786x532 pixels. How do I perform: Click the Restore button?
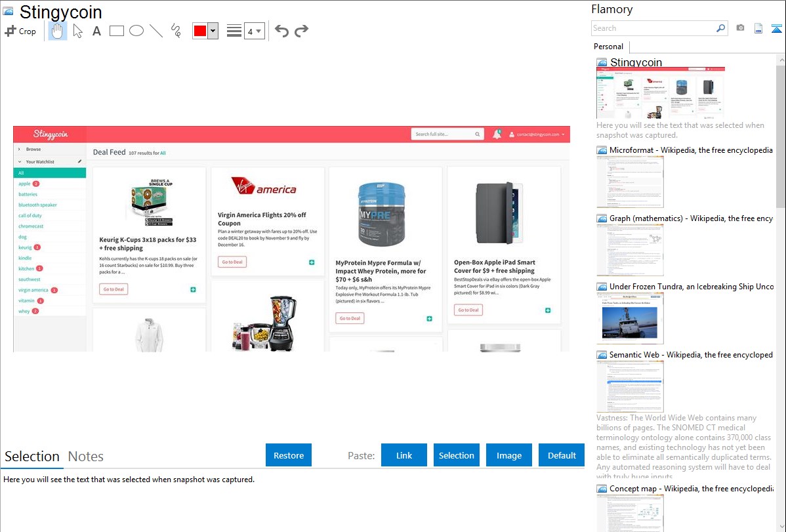point(289,455)
